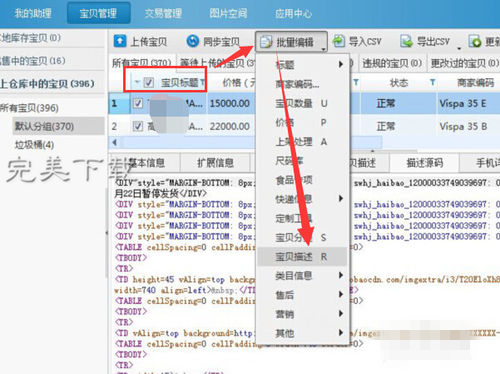Screen dimensions: 500x374
Task: Choose 价格 menu entry
Action: 302,122
